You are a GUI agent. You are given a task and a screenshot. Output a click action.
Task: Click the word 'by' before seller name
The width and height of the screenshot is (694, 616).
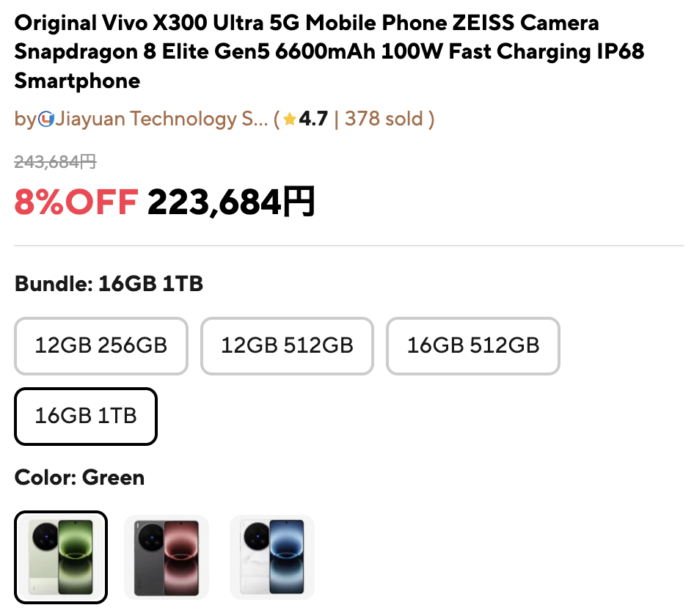point(25,120)
